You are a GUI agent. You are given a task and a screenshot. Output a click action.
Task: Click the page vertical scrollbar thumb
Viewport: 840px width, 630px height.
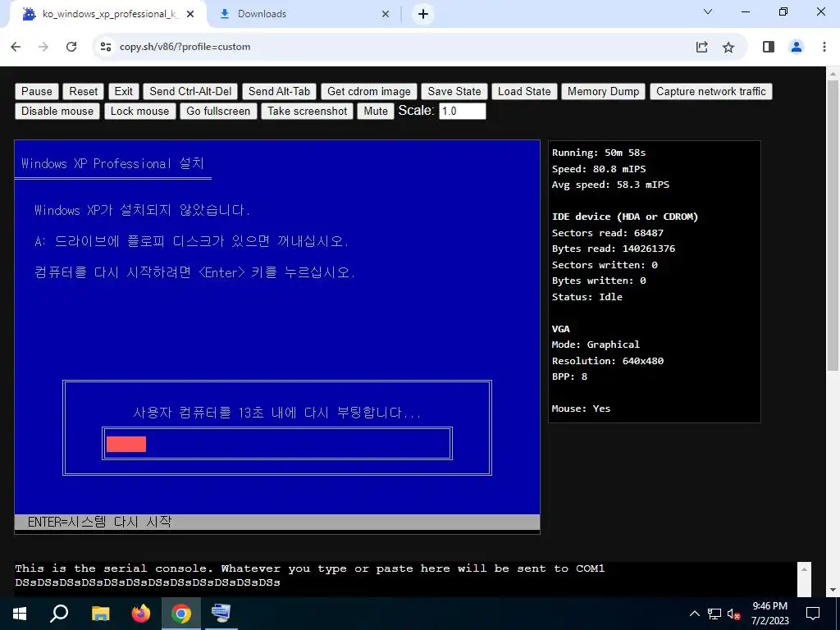click(x=833, y=225)
